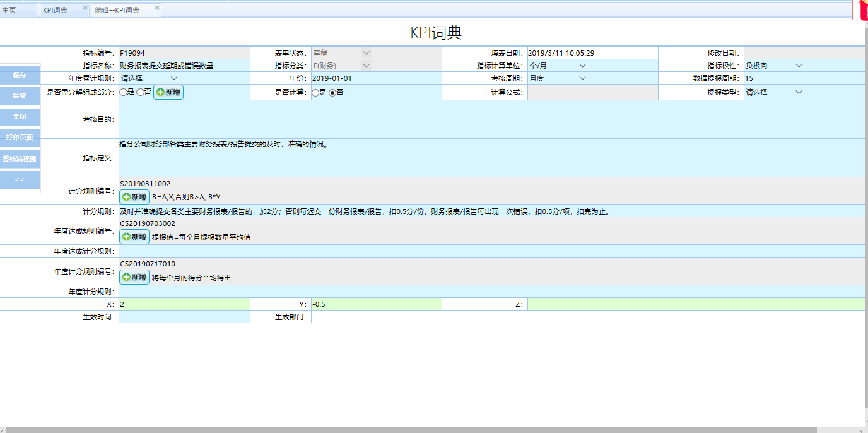The height and width of the screenshot is (433, 868).
Task: Open the 表单状态 dropdown showing 草稿
Action: 341,53
